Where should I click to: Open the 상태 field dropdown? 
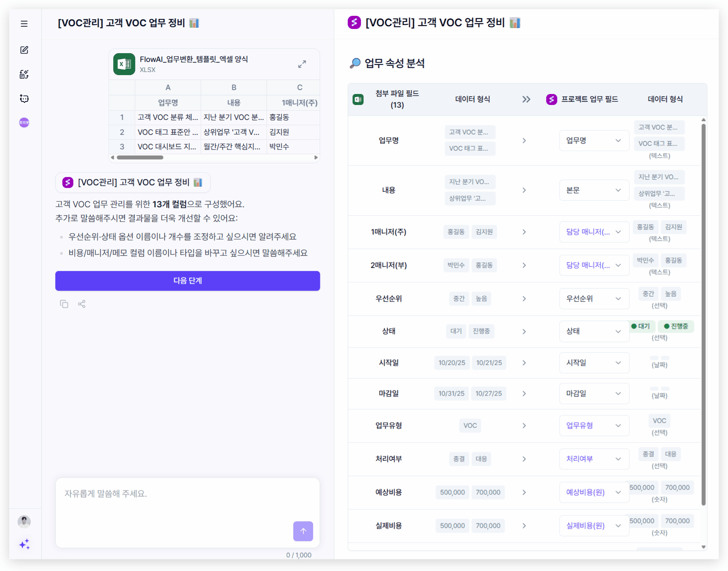(x=594, y=331)
